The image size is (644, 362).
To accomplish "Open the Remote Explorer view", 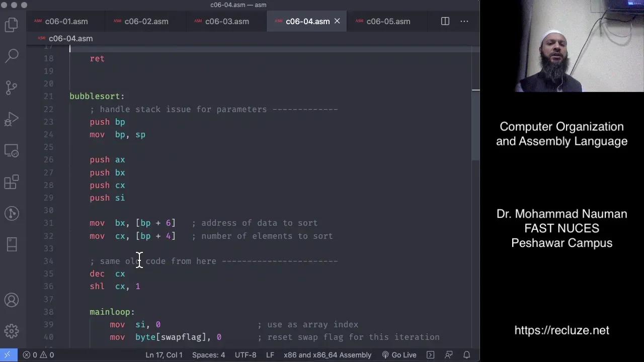I will pos(12,150).
